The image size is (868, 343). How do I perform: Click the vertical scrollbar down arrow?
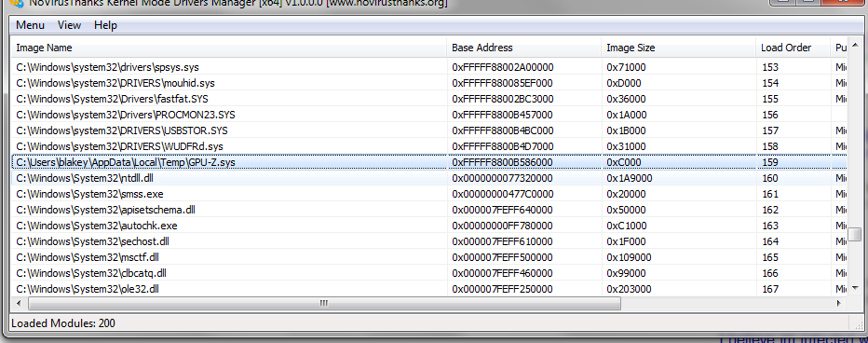855,288
